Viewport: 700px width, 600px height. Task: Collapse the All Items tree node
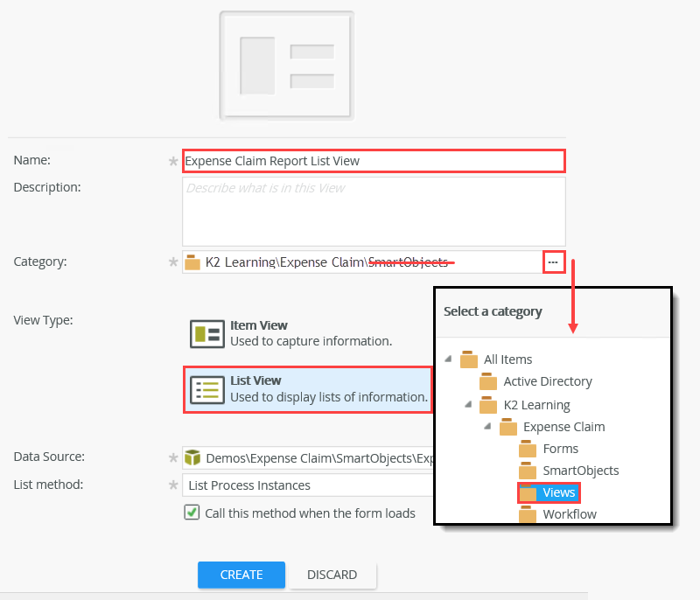click(448, 359)
